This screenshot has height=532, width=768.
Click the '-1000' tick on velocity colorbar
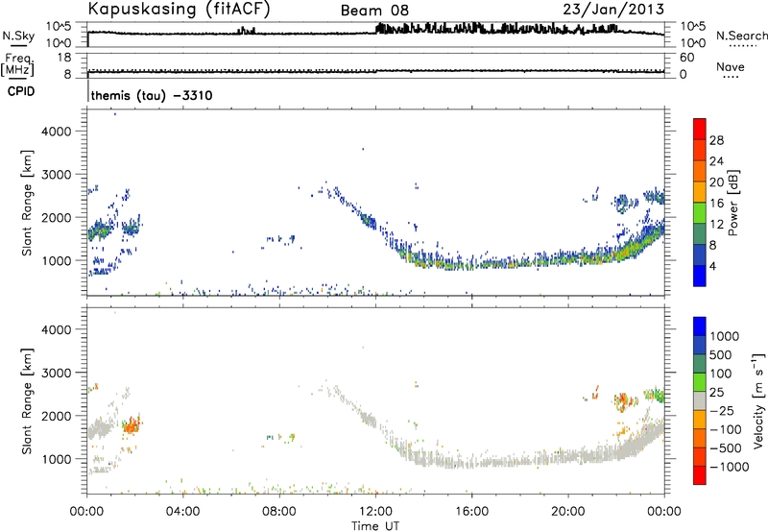[x=729, y=467]
